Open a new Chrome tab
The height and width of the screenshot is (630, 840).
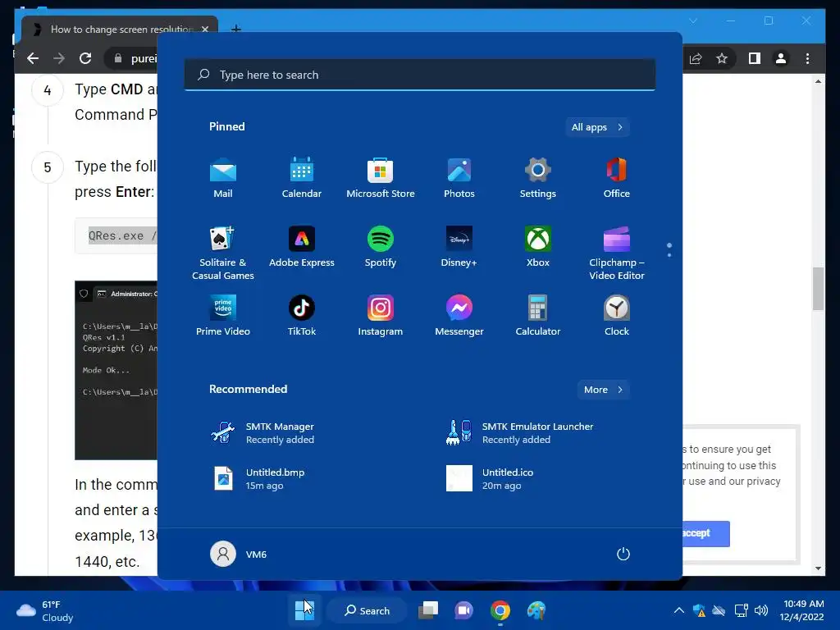(235, 29)
